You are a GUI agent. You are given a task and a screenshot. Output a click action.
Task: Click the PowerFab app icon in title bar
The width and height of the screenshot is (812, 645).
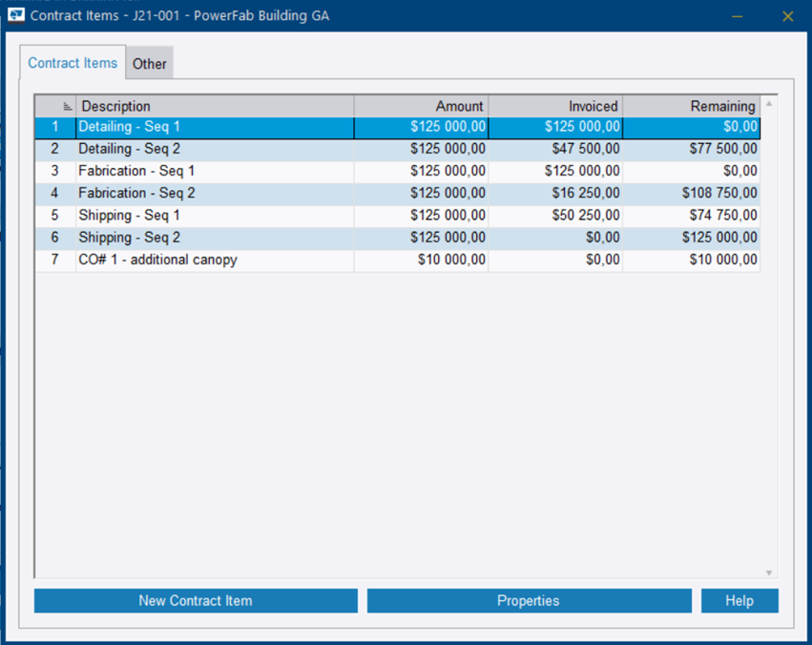click(x=15, y=15)
